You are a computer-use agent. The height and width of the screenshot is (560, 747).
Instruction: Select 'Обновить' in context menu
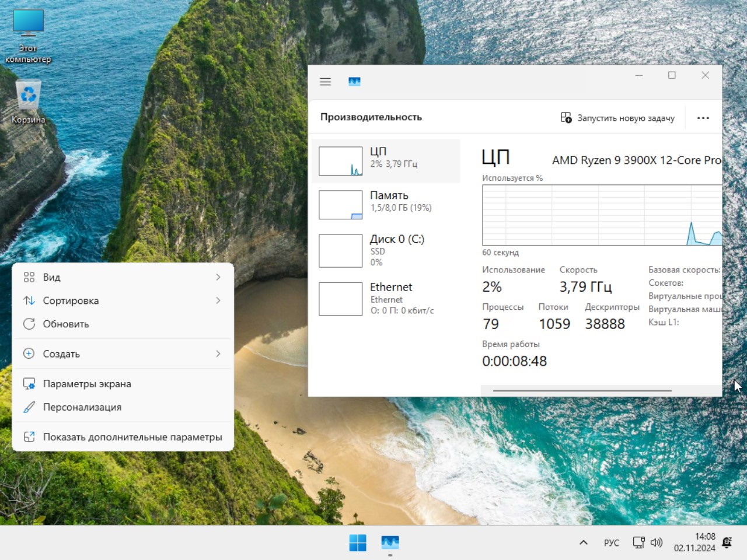tap(65, 324)
